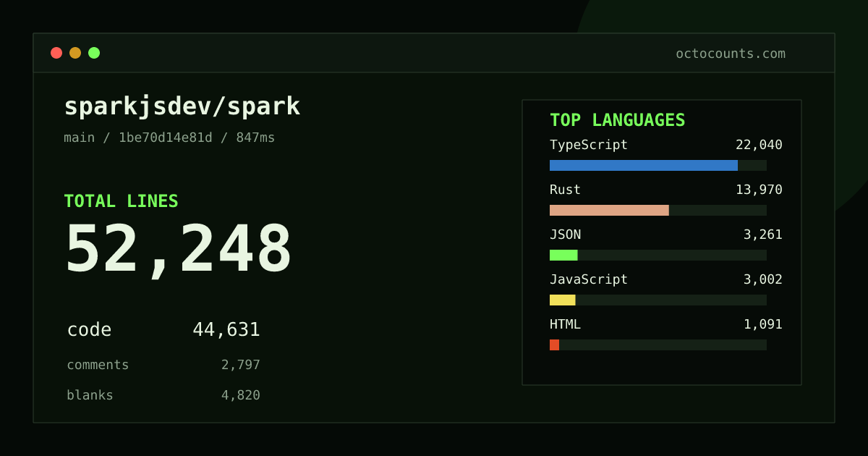Image resolution: width=868 pixels, height=456 pixels.
Task: Select the 2,797 comments value
Action: (241, 365)
